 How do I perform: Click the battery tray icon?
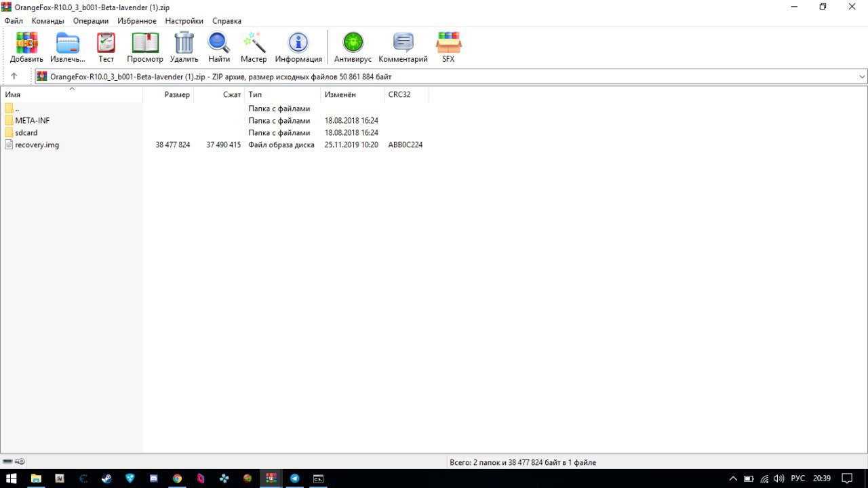[x=749, y=478]
